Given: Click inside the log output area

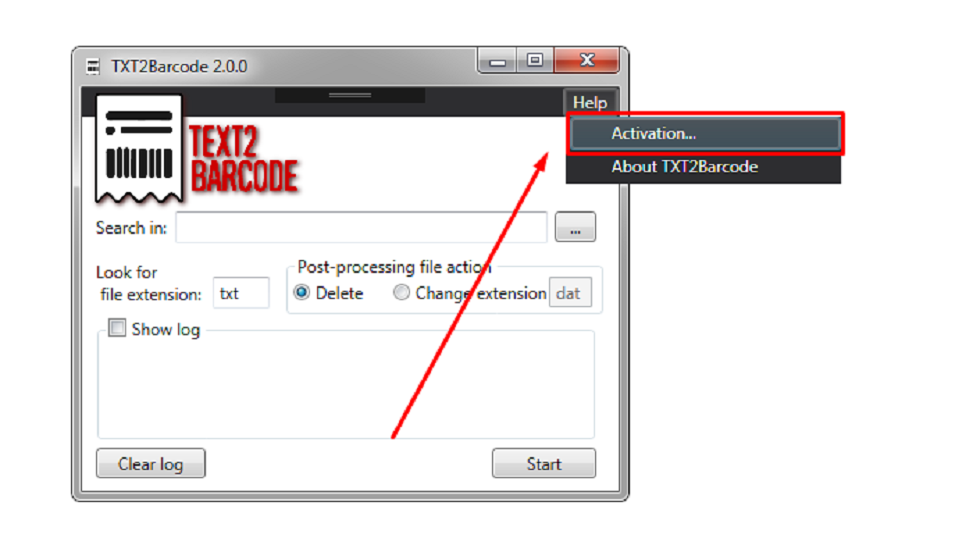Looking at the screenshot, I should (346, 387).
